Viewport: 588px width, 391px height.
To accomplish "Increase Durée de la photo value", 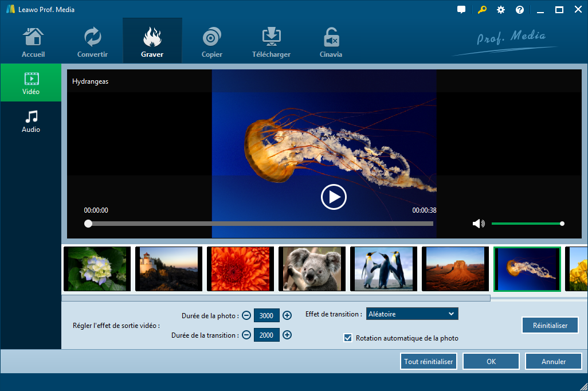I will [287, 315].
